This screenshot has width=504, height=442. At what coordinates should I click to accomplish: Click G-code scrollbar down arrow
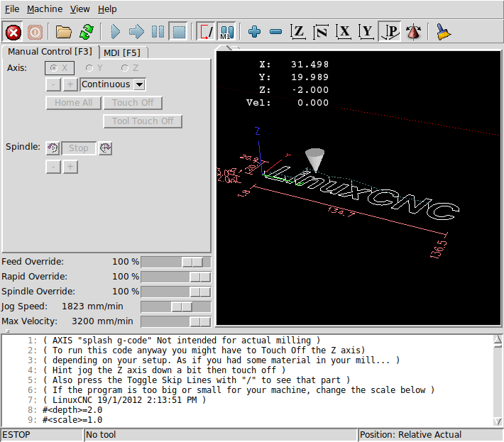point(498,421)
